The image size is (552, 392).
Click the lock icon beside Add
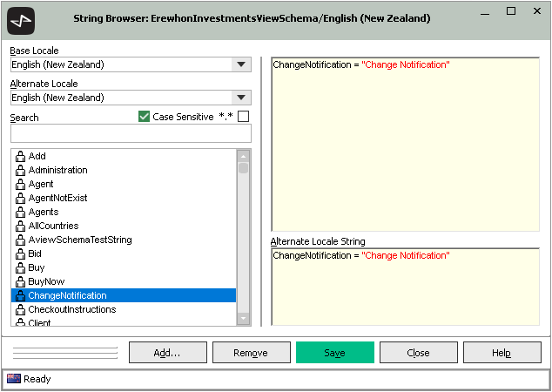pos(21,156)
